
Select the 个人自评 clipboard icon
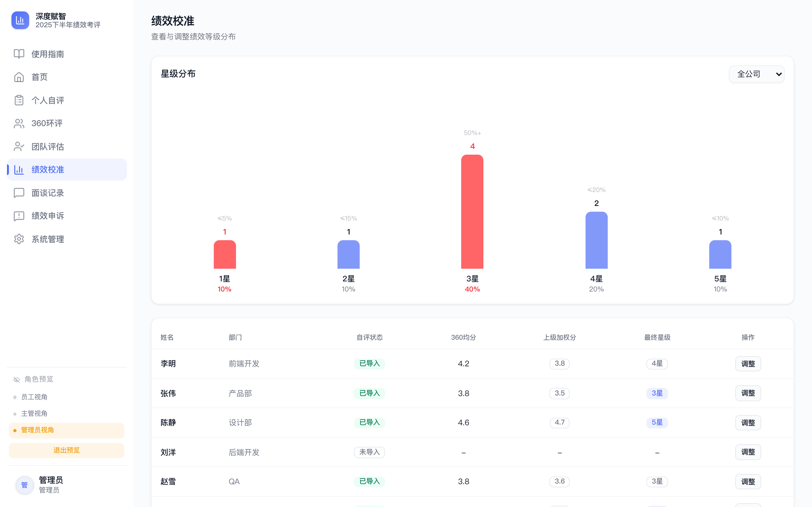point(18,100)
